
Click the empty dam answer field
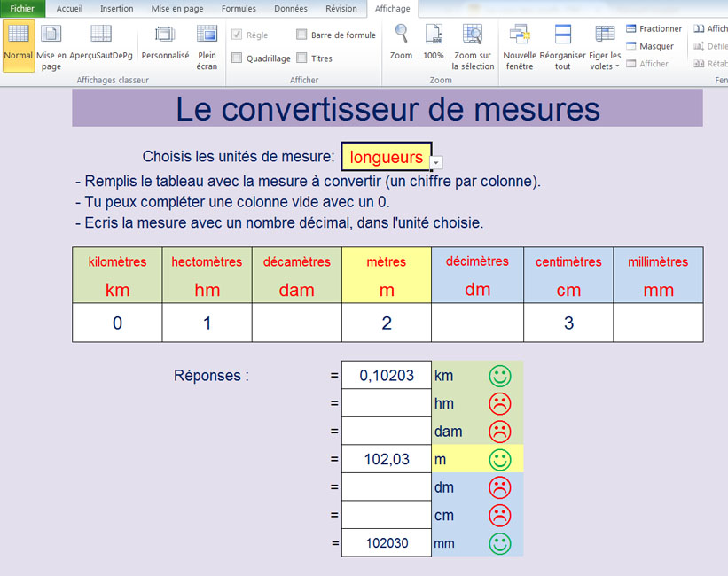387,431
